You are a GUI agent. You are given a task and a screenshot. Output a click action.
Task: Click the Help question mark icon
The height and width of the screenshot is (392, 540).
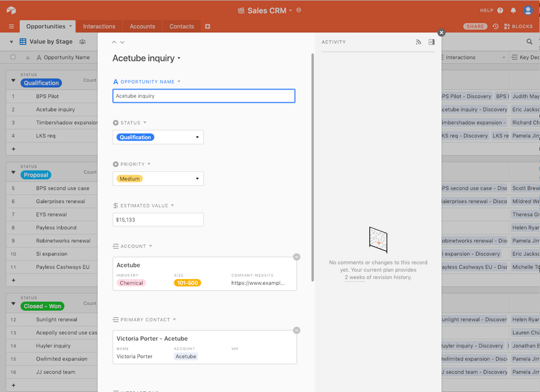tap(500, 10)
